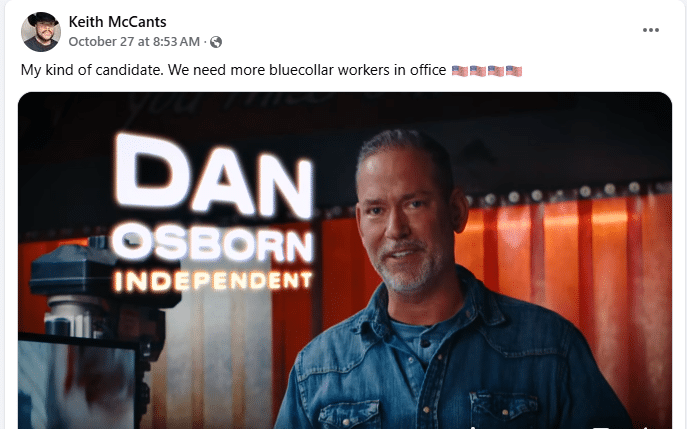Click the monitor screen in video corner
Image resolution: width=687 pixels, height=429 pixels.
[x=79, y=383]
